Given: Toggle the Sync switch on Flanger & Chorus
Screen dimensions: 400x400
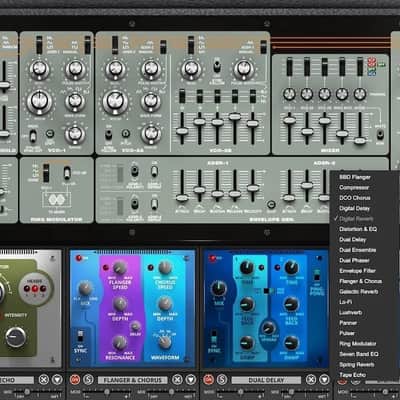Looking at the screenshot, I should 80,336.
